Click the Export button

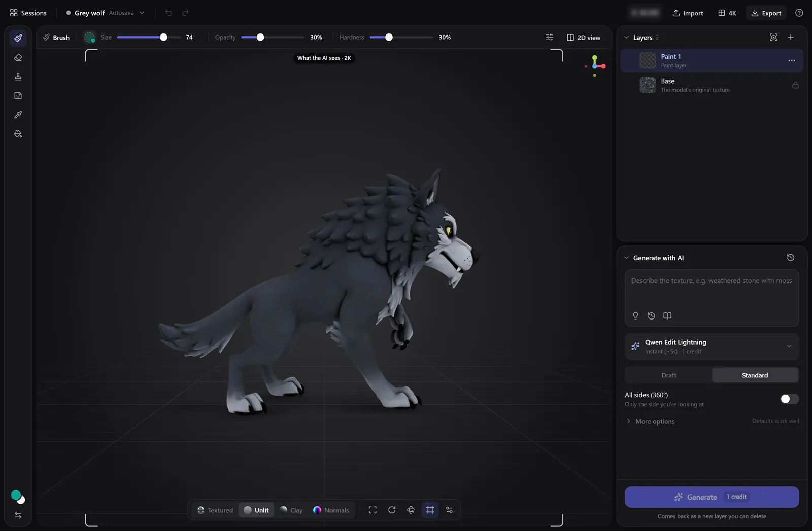(x=766, y=13)
